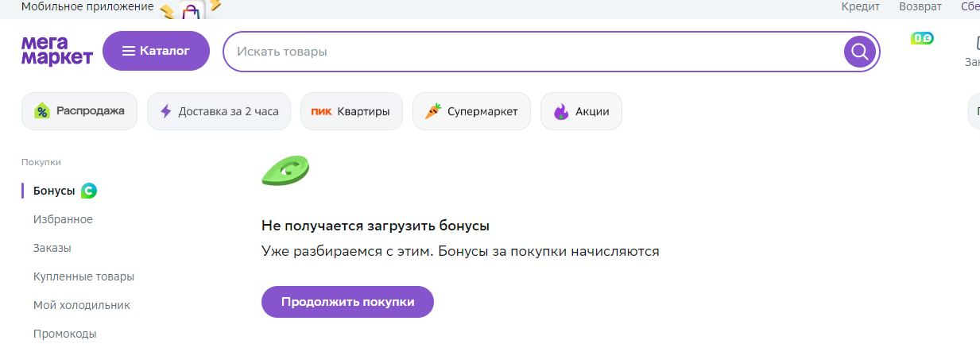Open the Возврат link

tap(920, 6)
